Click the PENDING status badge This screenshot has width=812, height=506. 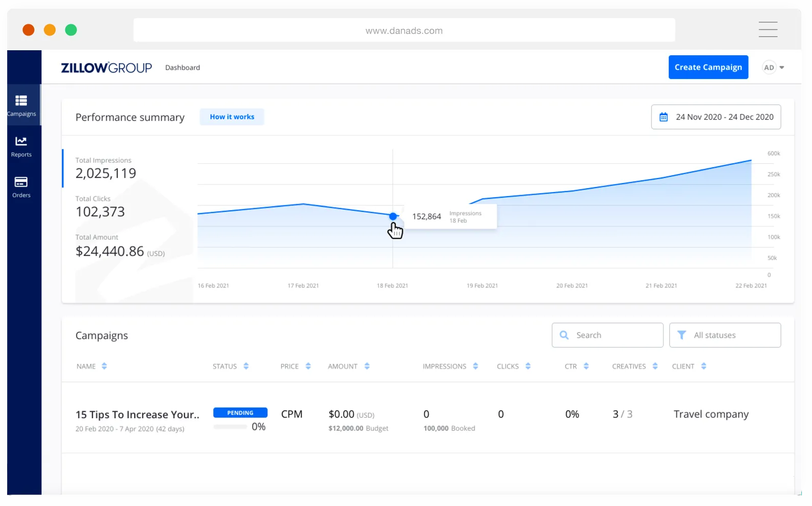(240, 413)
